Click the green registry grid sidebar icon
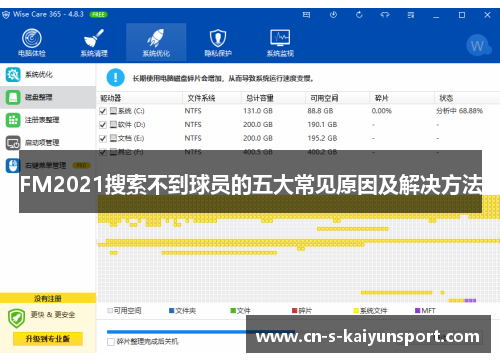 point(13,120)
